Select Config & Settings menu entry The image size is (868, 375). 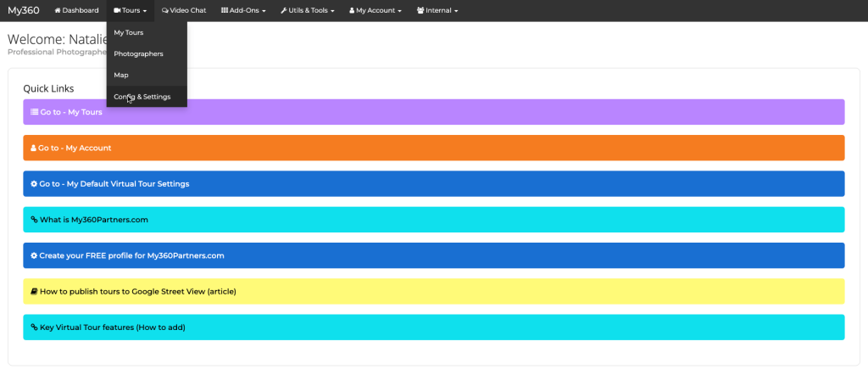coord(147,97)
